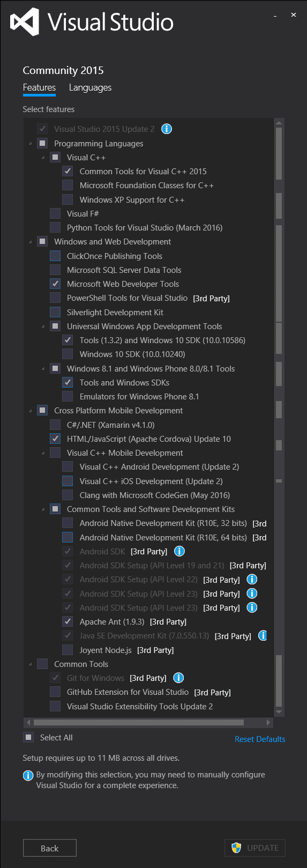Check C#/.NET (Xamarin v4.1.0)
Viewport: 307px width, 868px height.
[55, 425]
